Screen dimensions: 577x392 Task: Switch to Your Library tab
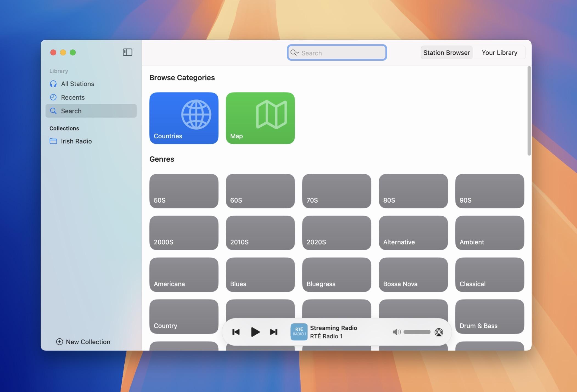pyautogui.click(x=499, y=52)
